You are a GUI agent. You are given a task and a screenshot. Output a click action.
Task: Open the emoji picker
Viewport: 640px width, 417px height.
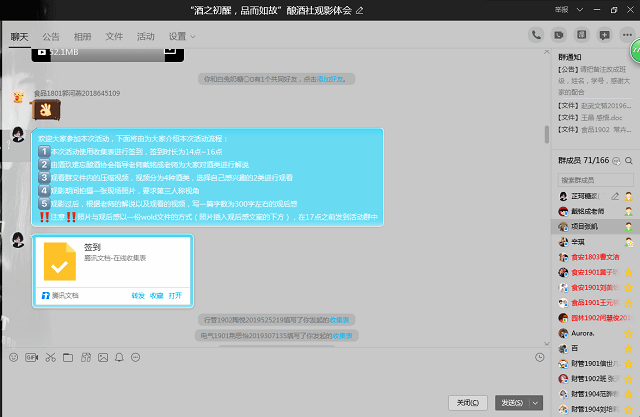click(13, 357)
